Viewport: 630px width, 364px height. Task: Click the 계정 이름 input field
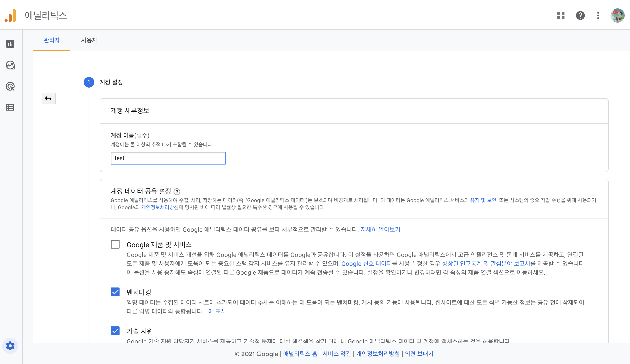click(x=168, y=158)
